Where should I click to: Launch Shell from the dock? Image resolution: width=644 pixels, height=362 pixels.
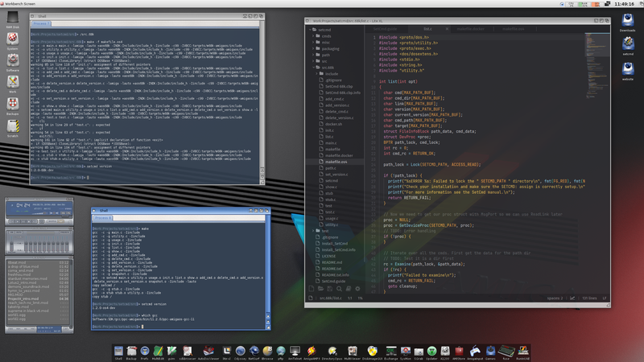click(x=119, y=329)
